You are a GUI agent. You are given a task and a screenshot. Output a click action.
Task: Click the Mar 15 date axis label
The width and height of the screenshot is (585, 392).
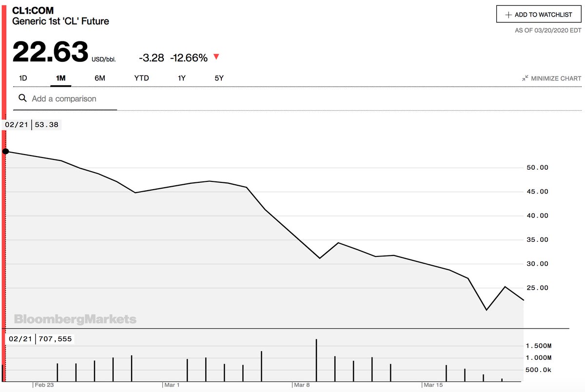pyautogui.click(x=433, y=385)
